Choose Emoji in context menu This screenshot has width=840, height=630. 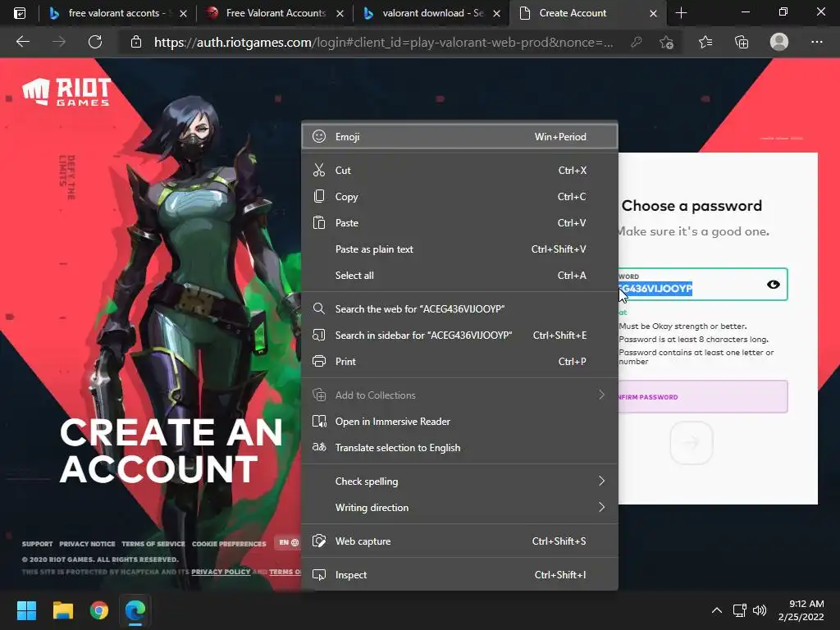tap(459, 137)
